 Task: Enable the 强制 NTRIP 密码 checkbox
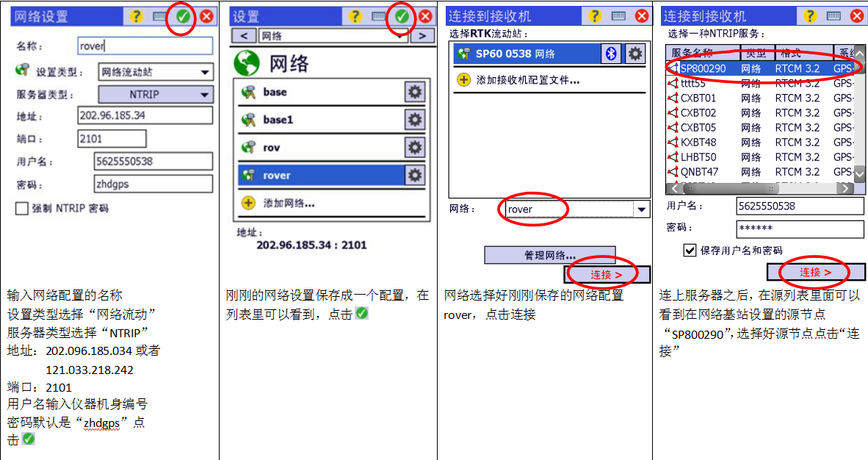pos(21,209)
